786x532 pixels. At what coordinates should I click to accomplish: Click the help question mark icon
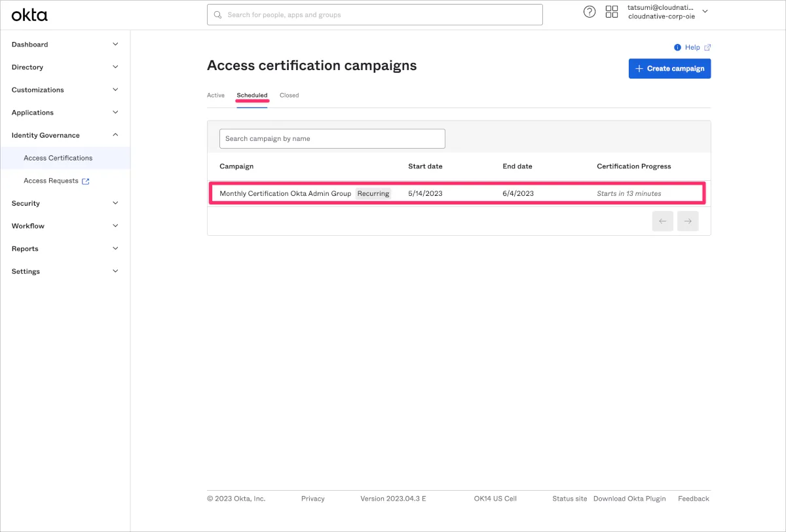point(589,12)
